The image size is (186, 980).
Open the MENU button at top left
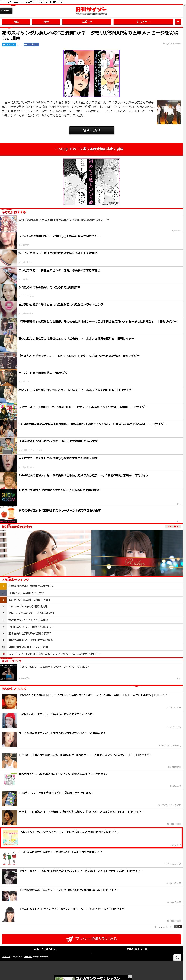point(6,11)
